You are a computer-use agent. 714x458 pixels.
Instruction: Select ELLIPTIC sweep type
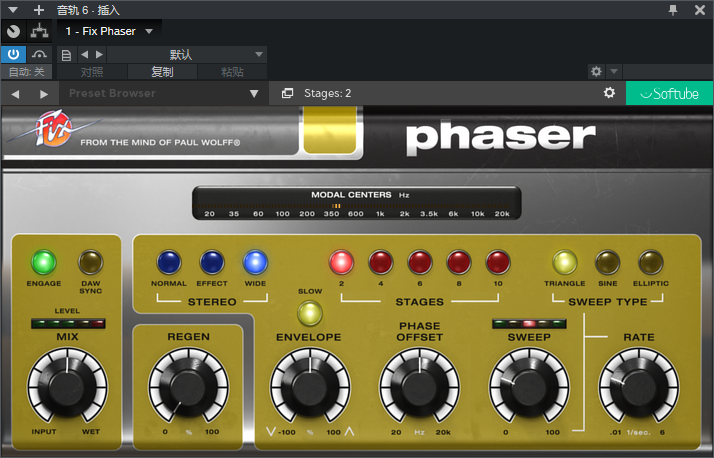tap(651, 263)
